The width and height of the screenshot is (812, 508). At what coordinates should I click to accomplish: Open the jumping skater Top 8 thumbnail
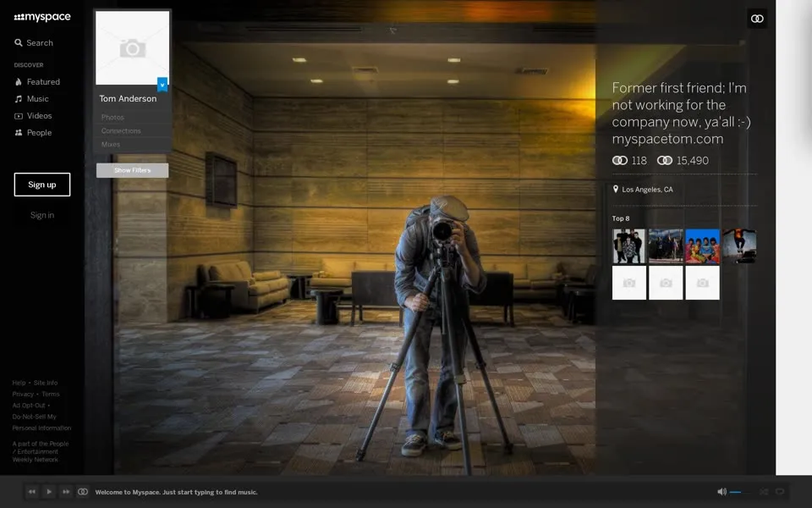tap(739, 246)
